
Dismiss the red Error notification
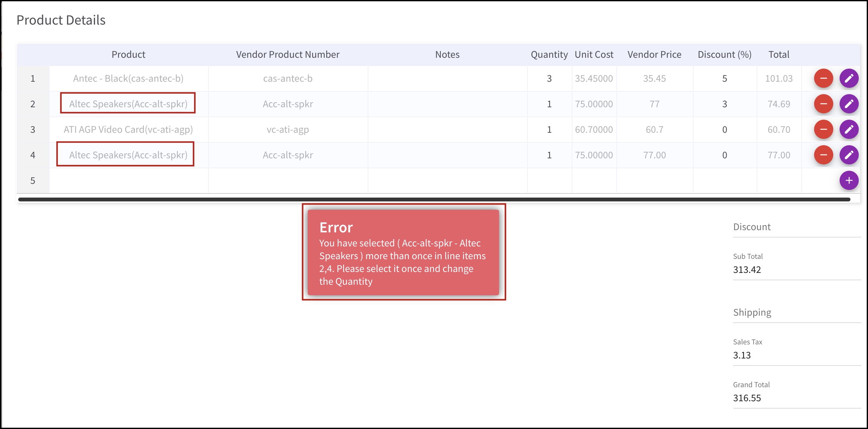click(403, 252)
